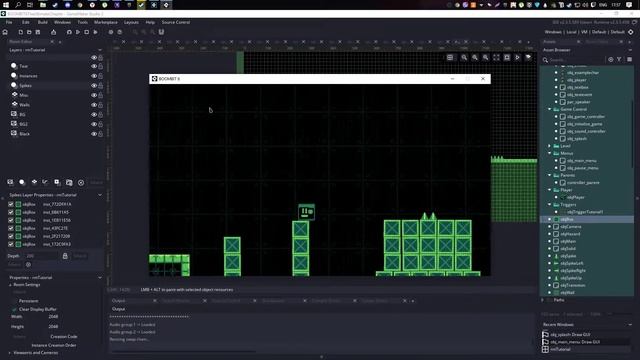Toggle Clear Display Buffer checkbox
The height and width of the screenshot is (360, 640).
tap(15, 309)
